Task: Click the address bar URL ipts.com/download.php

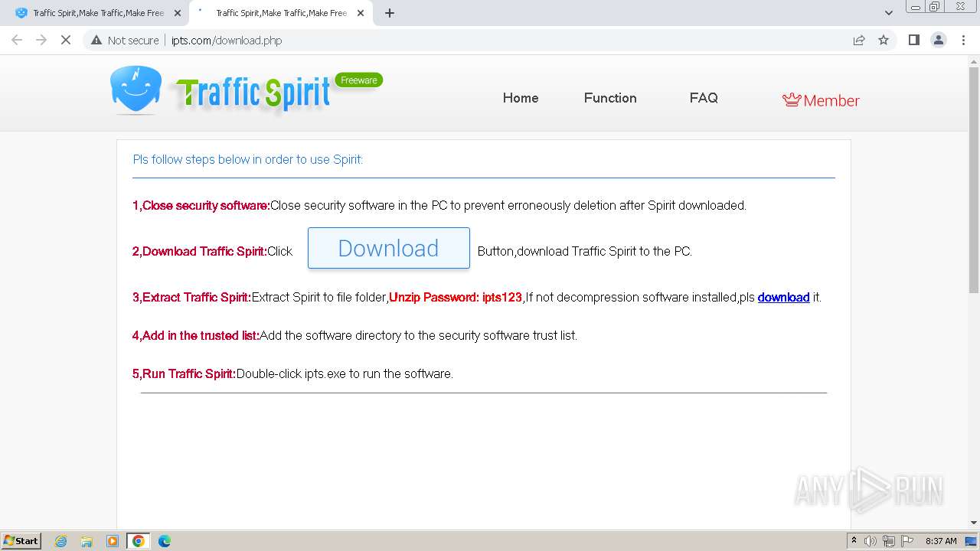Action: (x=227, y=41)
